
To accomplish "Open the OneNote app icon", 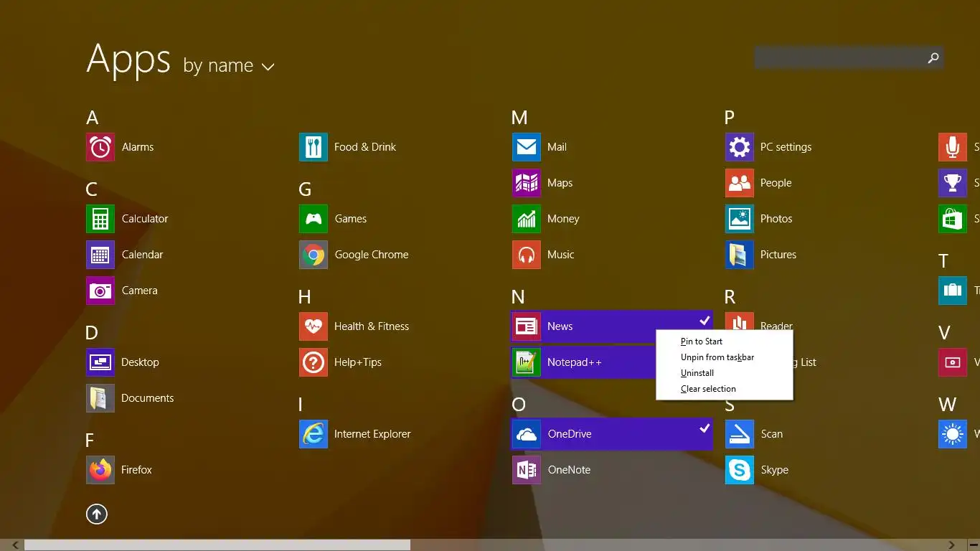I will click(x=527, y=470).
